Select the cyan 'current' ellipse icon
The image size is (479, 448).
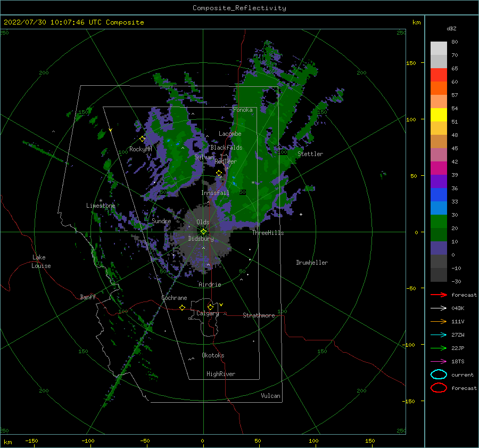pos(439,374)
